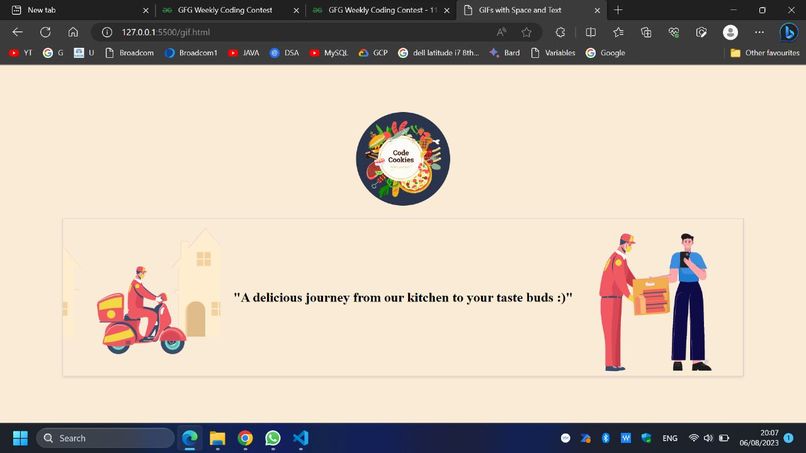Open the dell latitude i7 8th bookmark
The width and height of the screenshot is (806, 453).
pos(438,52)
